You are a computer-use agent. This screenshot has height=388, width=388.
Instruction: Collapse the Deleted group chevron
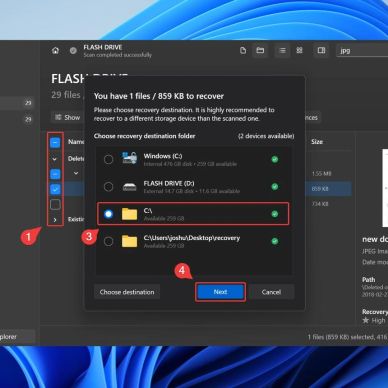point(55,159)
